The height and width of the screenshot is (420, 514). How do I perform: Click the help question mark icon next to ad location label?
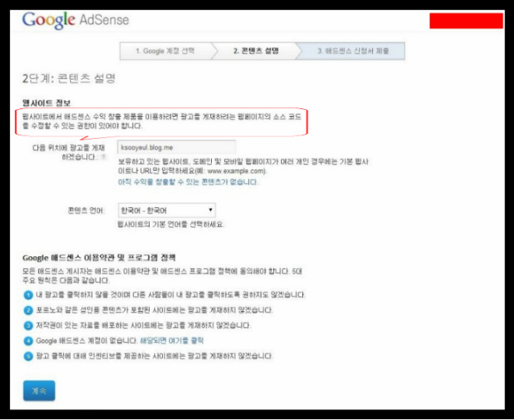coord(104,157)
